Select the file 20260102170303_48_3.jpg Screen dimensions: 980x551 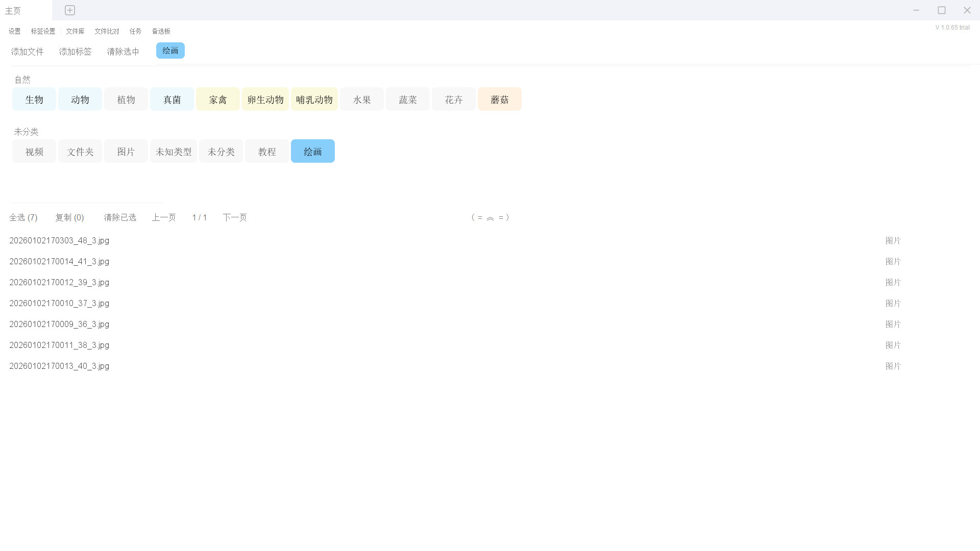(59, 240)
